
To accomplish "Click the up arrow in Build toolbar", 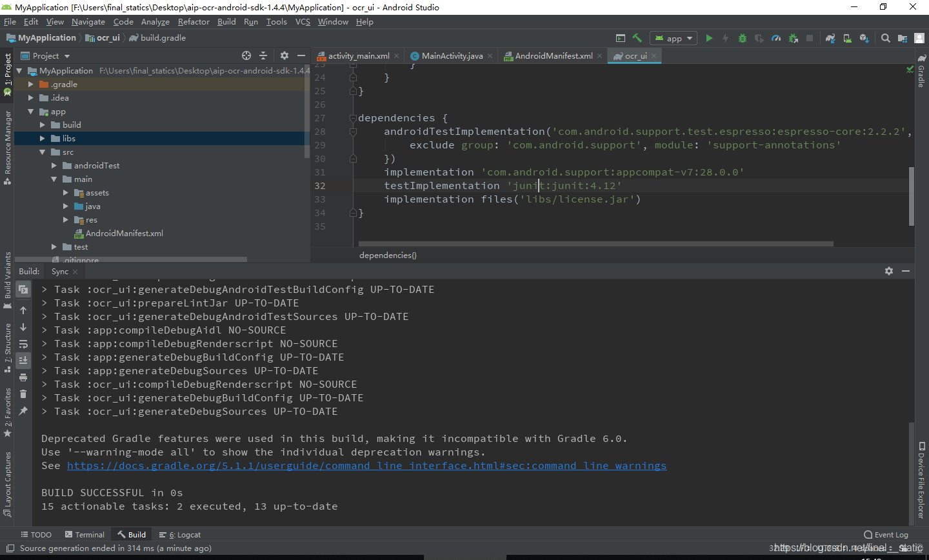I will click(23, 310).
